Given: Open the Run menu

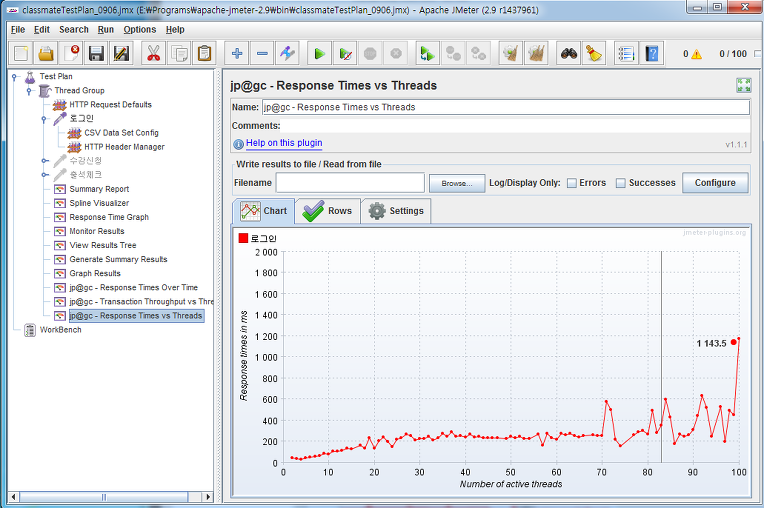Looking at the screenshot, I should point(106,30).
